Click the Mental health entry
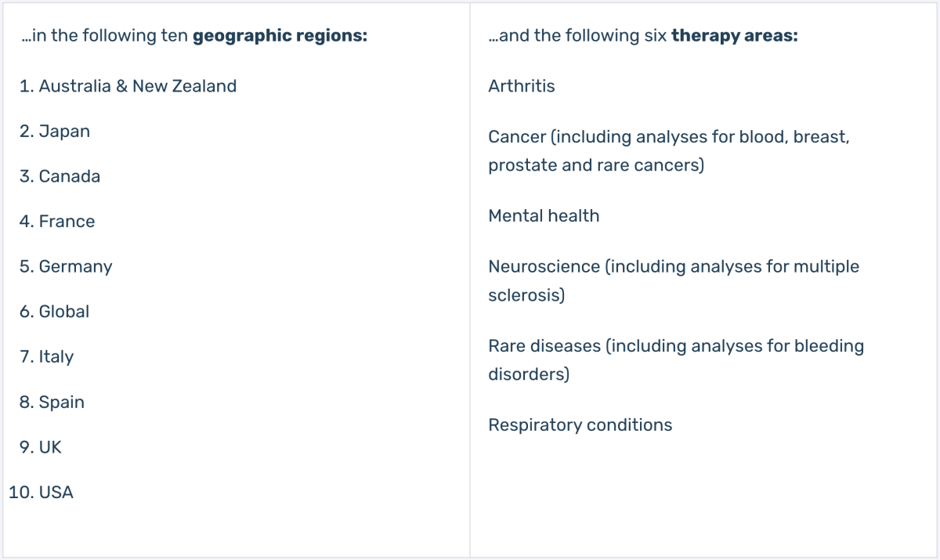This screenshot has height=560, width=940. coord(544,216)
